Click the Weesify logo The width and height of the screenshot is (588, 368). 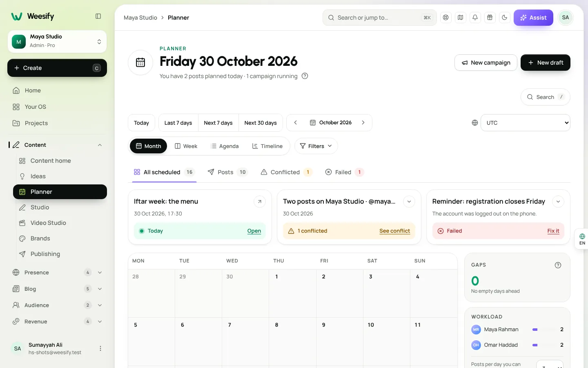point(33,16)
